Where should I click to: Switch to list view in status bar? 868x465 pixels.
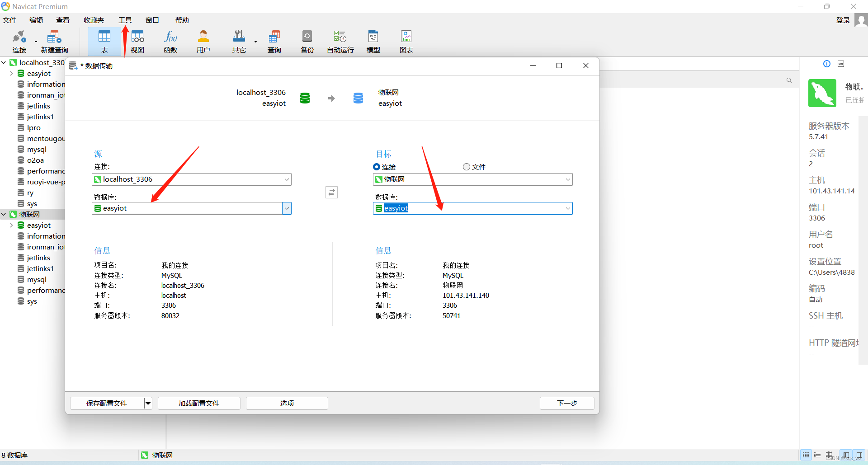817,455
